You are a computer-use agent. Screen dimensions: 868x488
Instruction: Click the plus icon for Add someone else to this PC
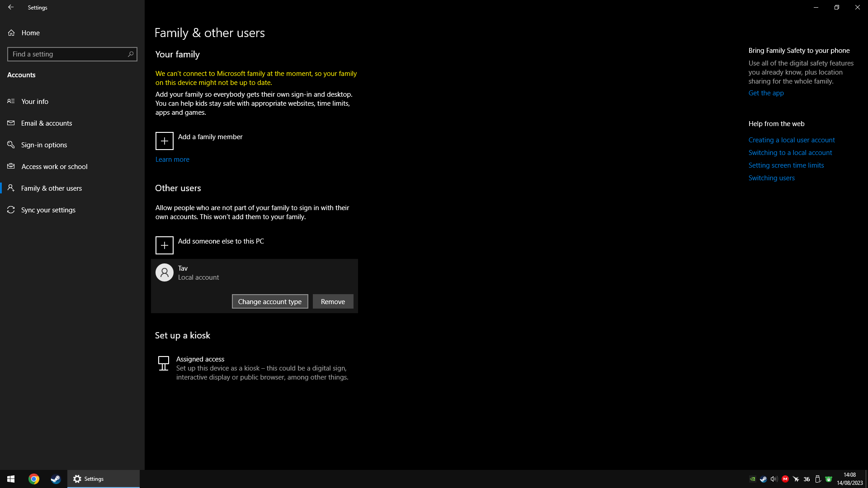pos(164,245)
